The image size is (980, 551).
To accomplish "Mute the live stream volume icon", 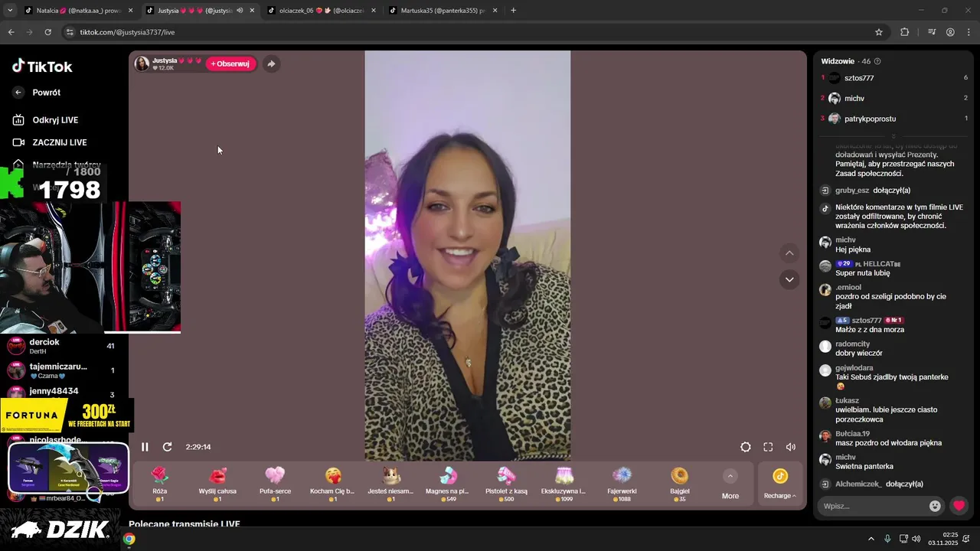I will coord(791,447).
